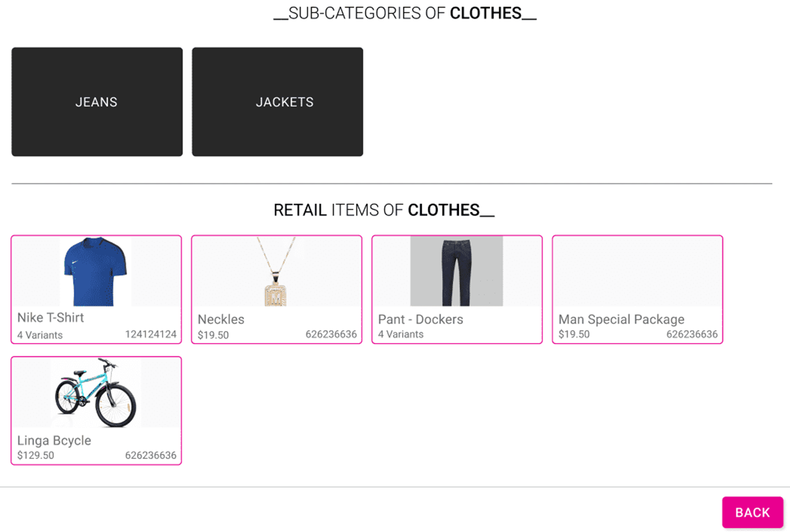Click the dark jeans product image
The image size is (790, 532).
pos(456,272)
